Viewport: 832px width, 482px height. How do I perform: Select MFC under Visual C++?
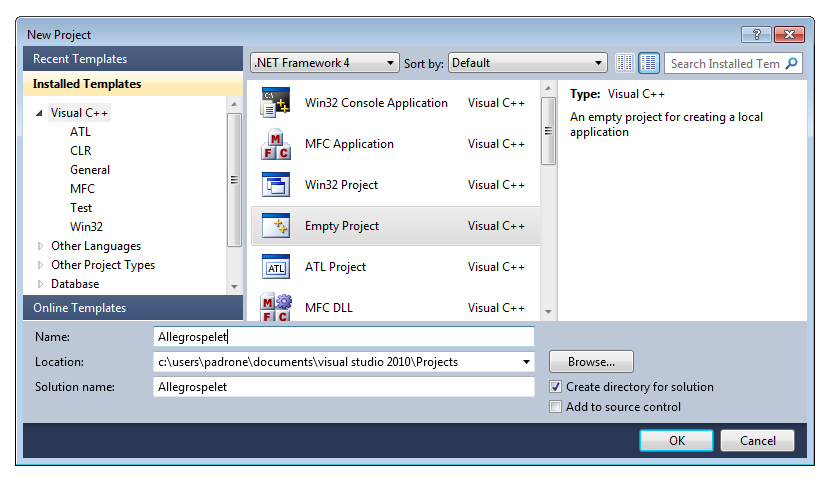[82, 189]
